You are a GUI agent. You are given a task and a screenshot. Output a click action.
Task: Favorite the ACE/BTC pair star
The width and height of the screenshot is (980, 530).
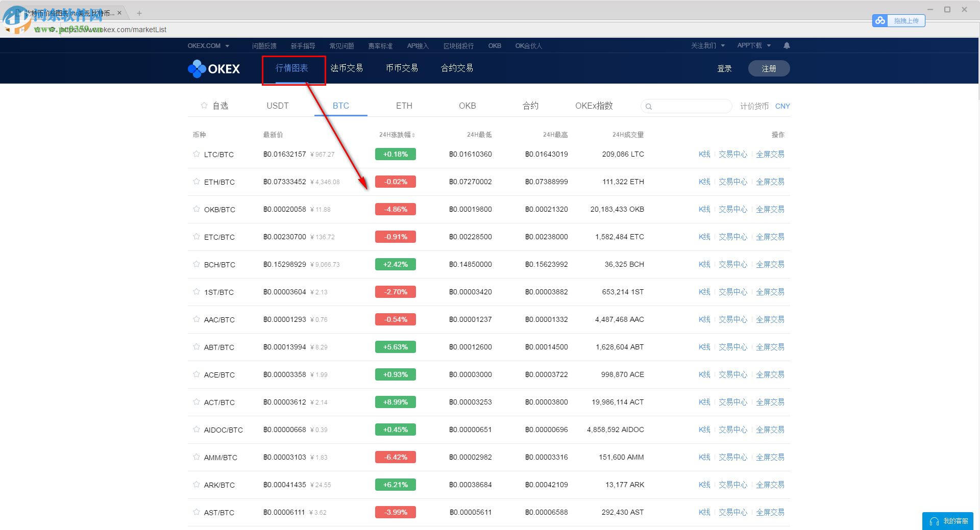coord(197,374)
